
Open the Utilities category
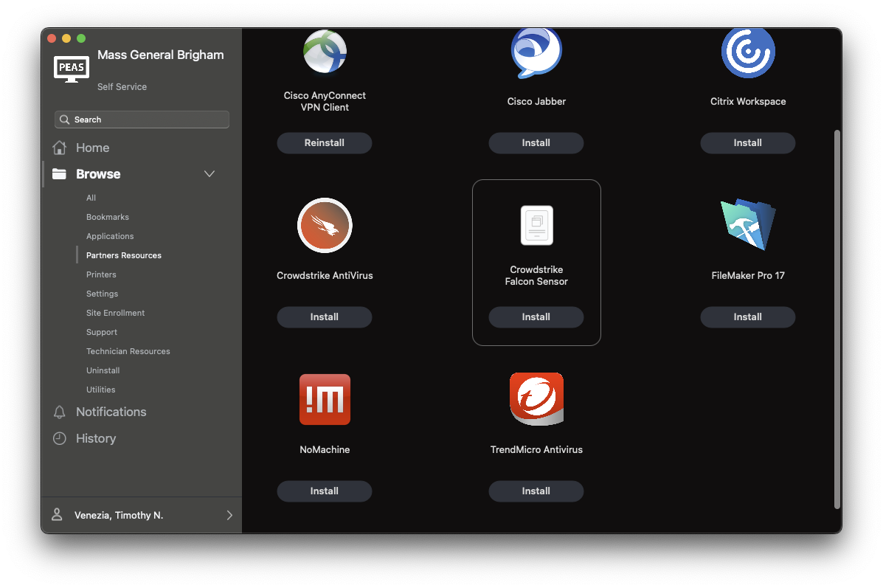(x=101, y=390)
